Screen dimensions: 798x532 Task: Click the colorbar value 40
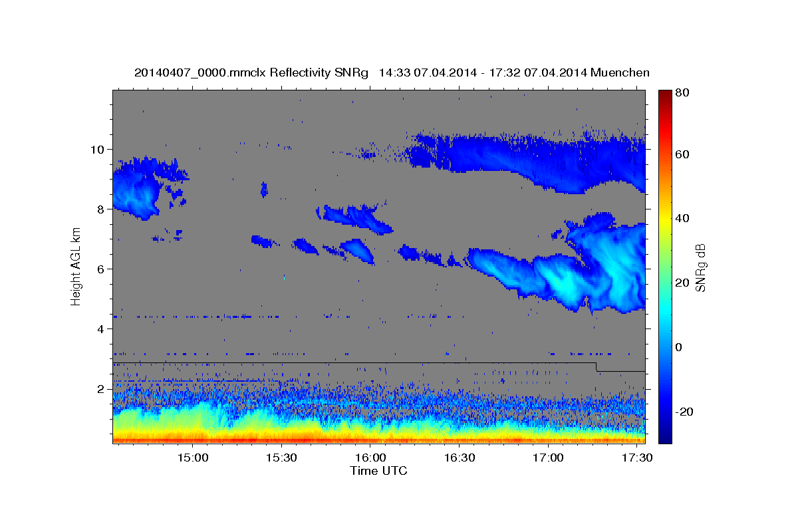point(683,218)
